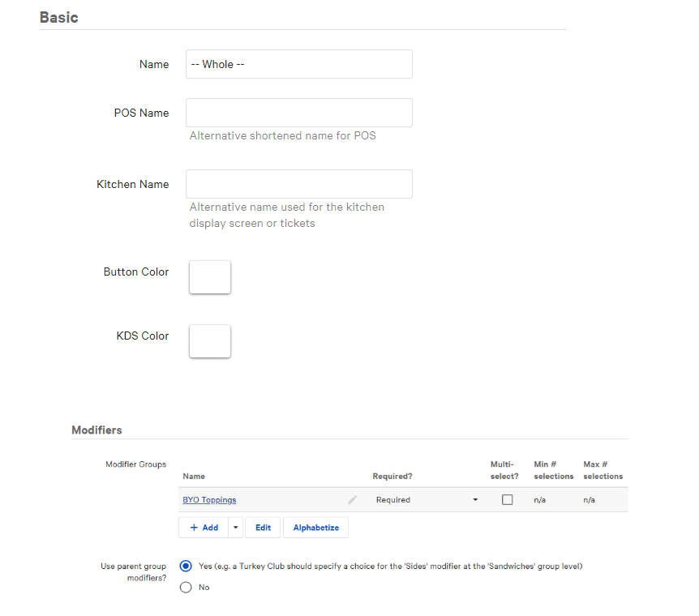Image resolution: width=699 pixels, height=616 pixels.
Task: Click into the POS Name input field
Action: pos(298,113)
